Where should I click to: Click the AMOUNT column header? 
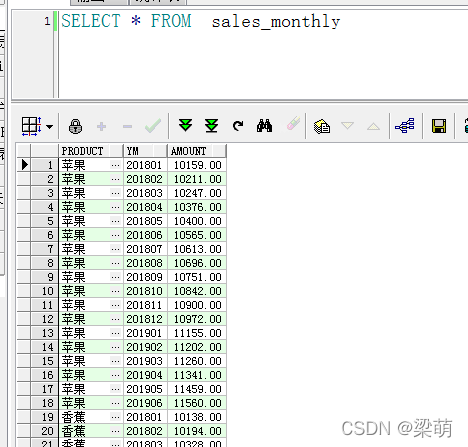197,151
